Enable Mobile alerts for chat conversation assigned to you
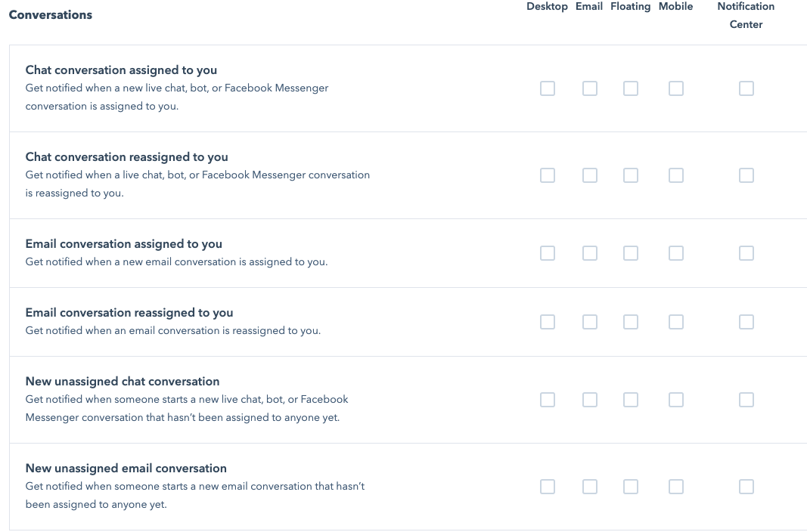 pos(675,88)
